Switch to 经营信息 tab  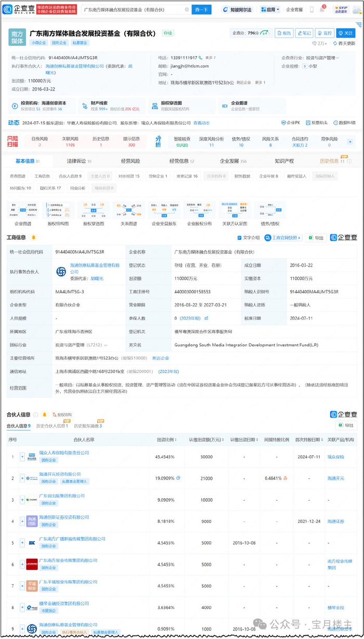182,161
